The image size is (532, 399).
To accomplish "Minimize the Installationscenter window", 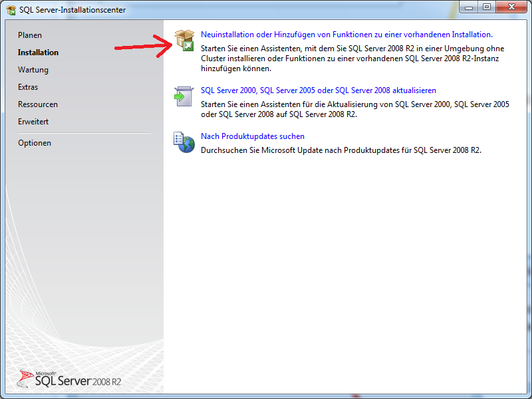I will tap(469, 7).
